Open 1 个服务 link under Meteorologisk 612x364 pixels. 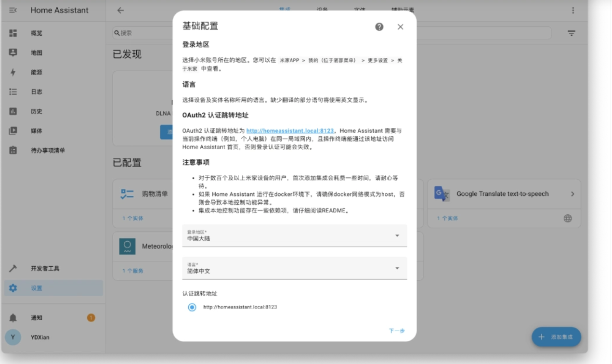pos(132,271)
